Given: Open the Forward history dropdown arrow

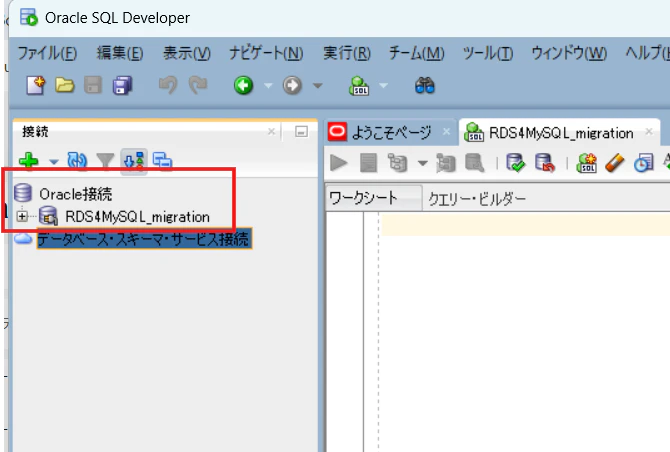Looking at the screenshot, I should pyautogui.click(x=317, y=85).
